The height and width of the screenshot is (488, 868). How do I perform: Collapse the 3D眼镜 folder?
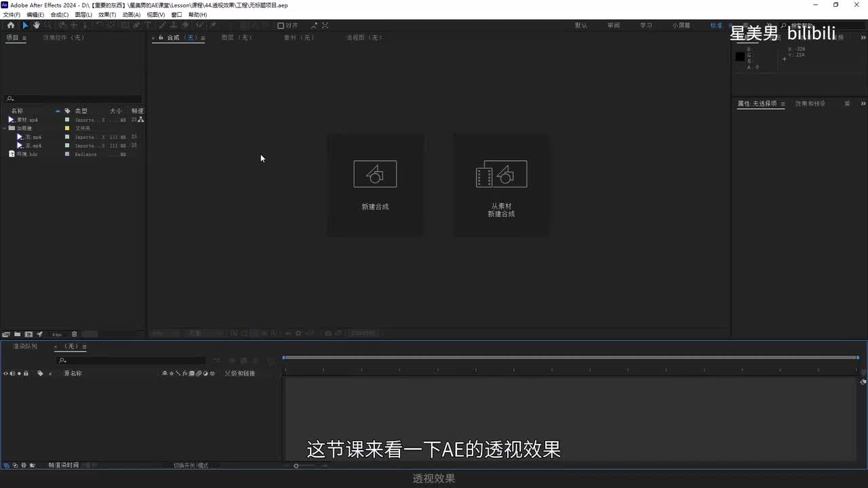pos(4,128)
